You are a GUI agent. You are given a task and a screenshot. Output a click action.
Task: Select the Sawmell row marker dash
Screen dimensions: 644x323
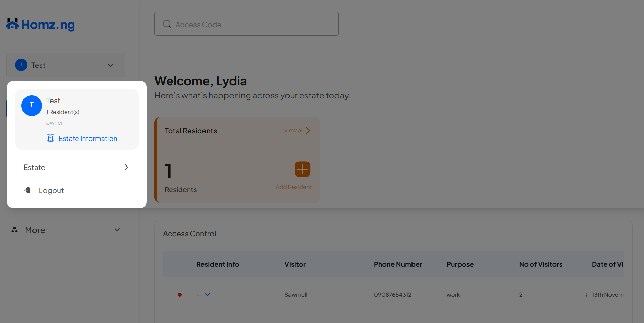coord(198,295)
